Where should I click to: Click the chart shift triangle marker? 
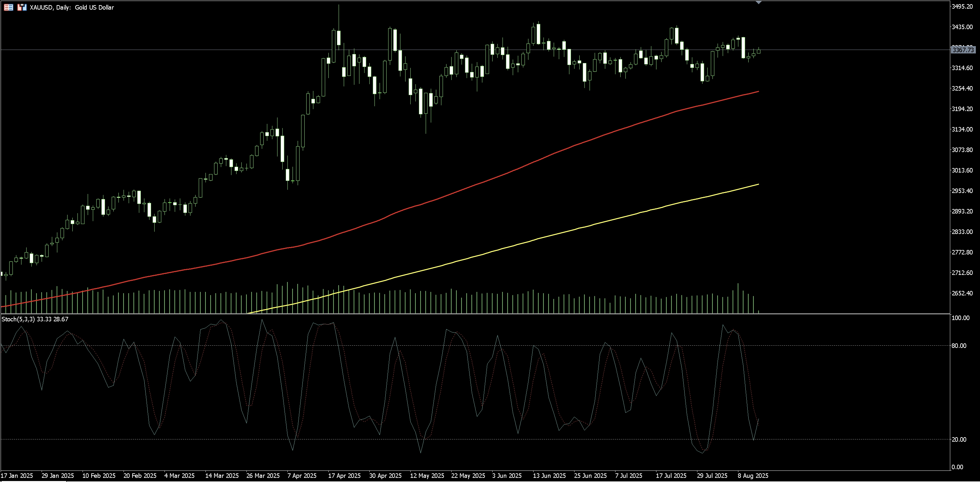point(759,3)
